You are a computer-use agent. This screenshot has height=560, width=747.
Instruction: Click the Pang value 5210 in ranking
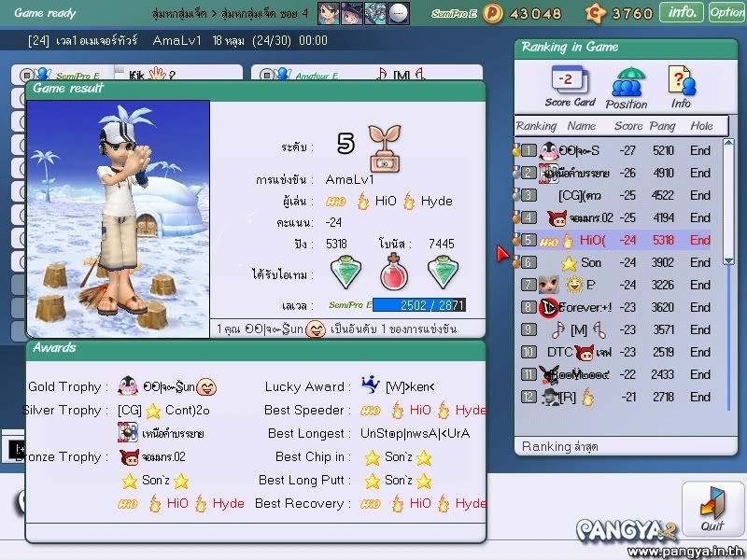click(663, 150)
